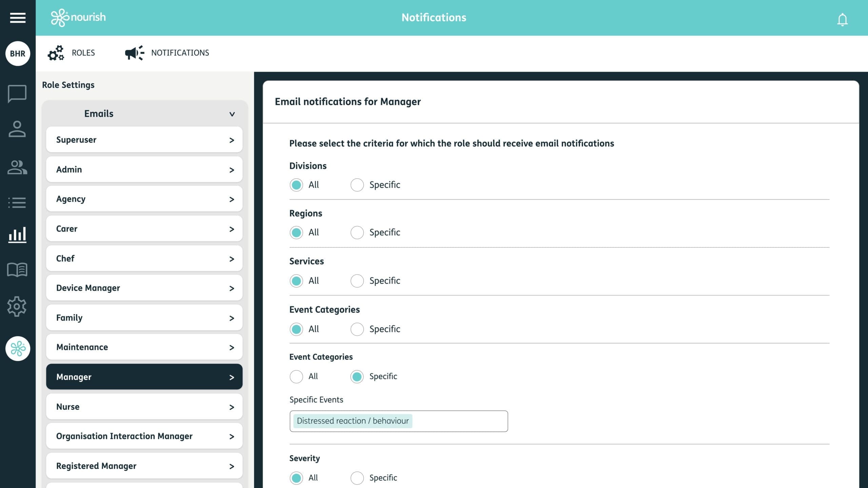Expand the Family role chevron
This screenshot has width=868, height=488.
click(232, 318)
